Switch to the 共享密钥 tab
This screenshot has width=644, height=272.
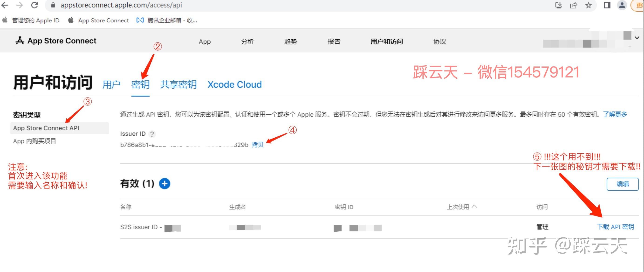[x=178, y=84]
